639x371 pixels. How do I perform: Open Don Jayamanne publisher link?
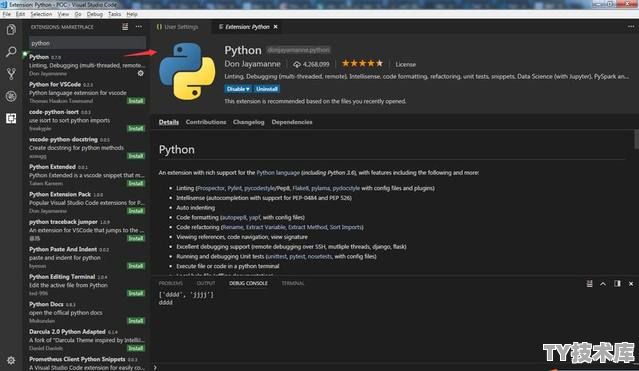[x=252, y=64]
